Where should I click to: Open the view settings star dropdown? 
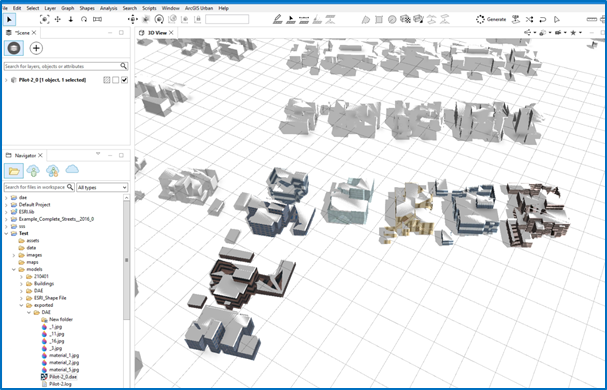click(x=576, y=33)
